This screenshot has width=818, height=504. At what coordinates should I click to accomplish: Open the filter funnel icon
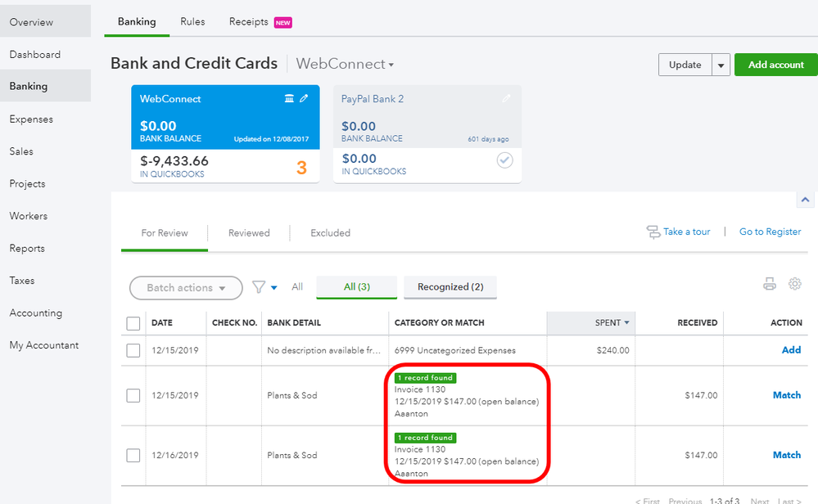pyautogui.click(x=259, y=287)
